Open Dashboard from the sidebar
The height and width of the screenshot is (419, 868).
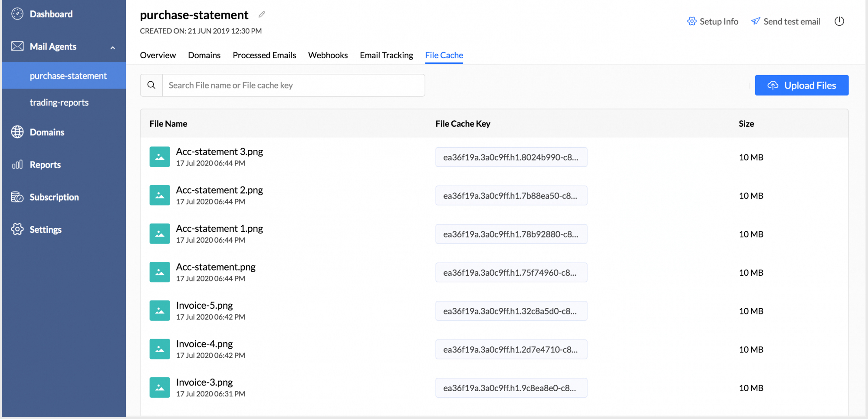(x=51, y=14)
